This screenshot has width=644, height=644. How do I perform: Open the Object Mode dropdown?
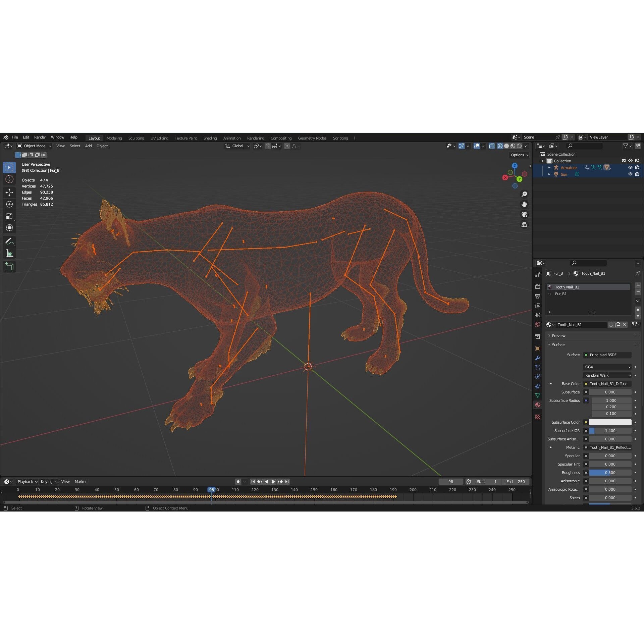(34, 146)
